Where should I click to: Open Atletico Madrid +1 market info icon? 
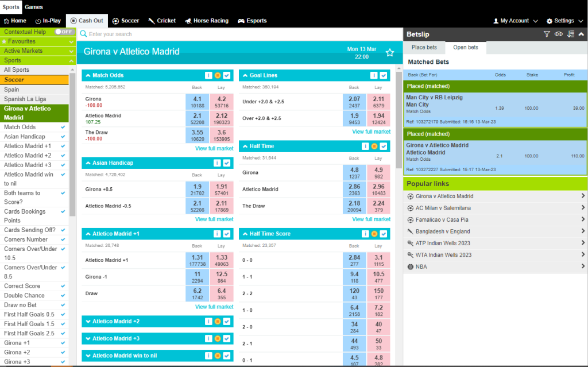click(x=217, y=234)
